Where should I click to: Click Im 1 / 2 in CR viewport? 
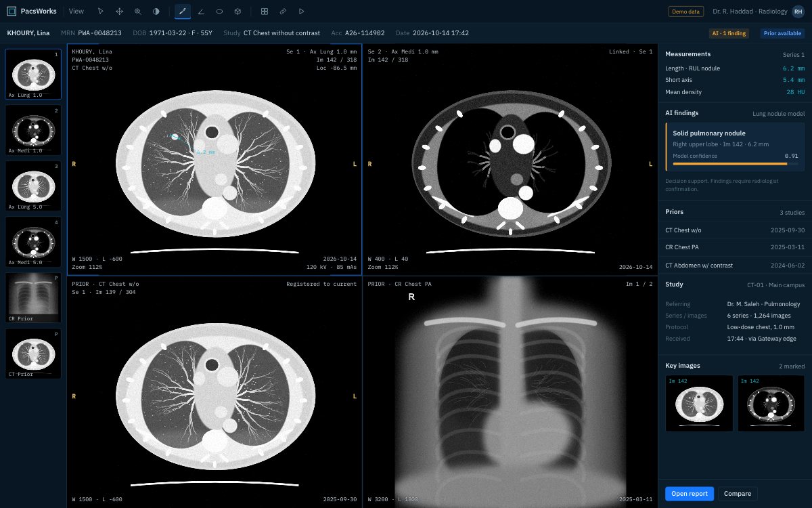[639, 284]
